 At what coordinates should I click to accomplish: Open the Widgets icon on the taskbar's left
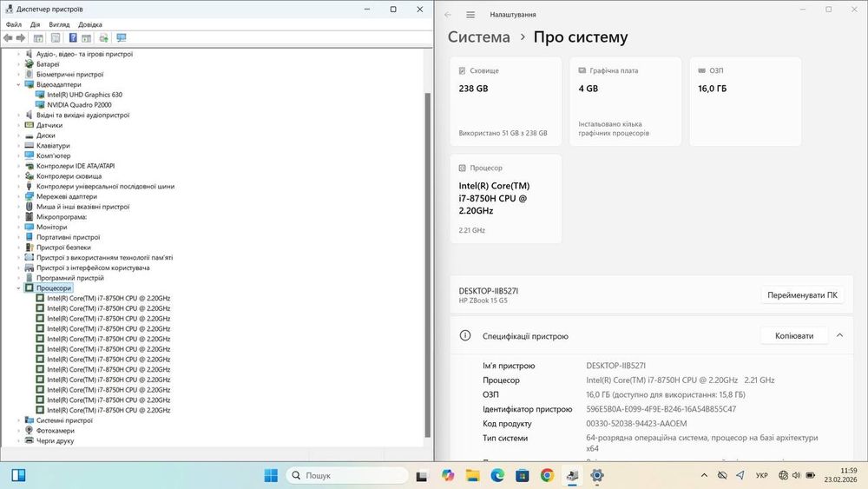(x=18, y=475)
